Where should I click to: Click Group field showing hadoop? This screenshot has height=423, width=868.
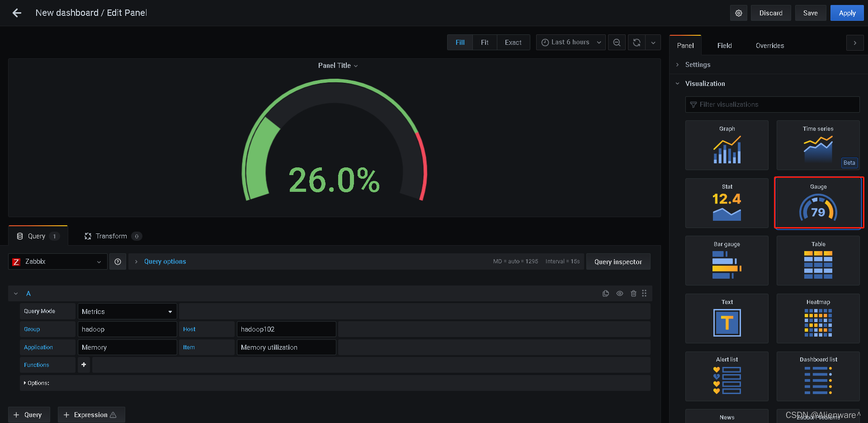pyautogui.click(x=127, y=329)
